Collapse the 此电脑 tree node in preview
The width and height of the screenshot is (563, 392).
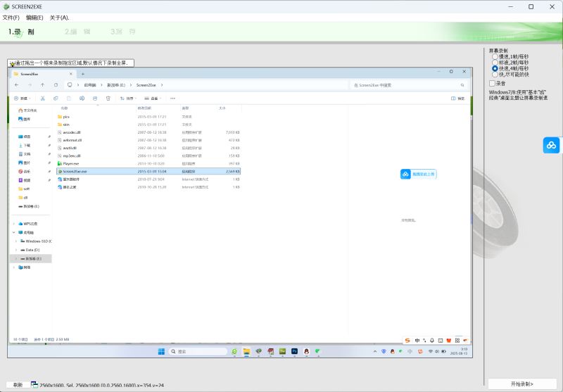[14, 233]
